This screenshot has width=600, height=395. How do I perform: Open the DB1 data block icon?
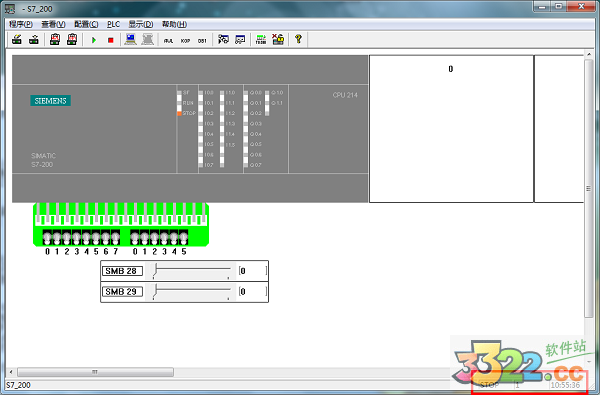(202, 41)
